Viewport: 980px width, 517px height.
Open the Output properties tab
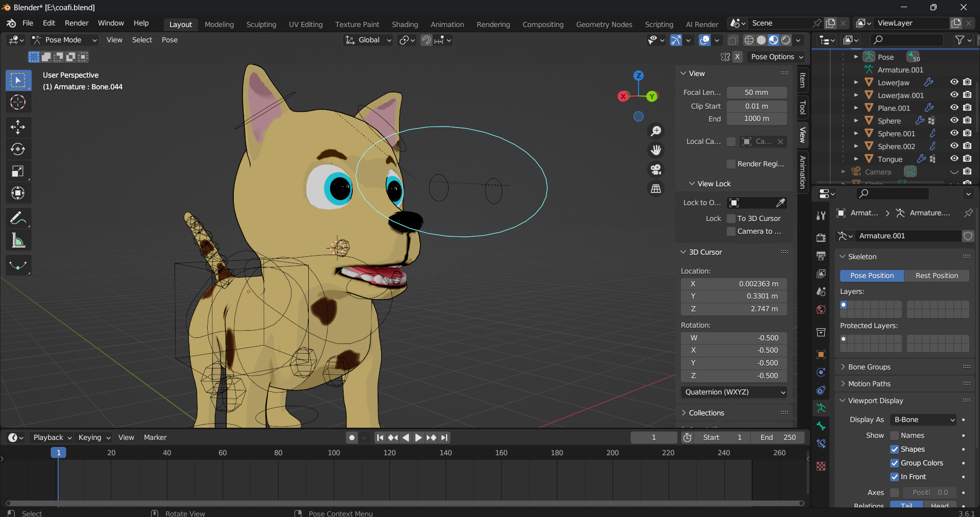(821, 256)
